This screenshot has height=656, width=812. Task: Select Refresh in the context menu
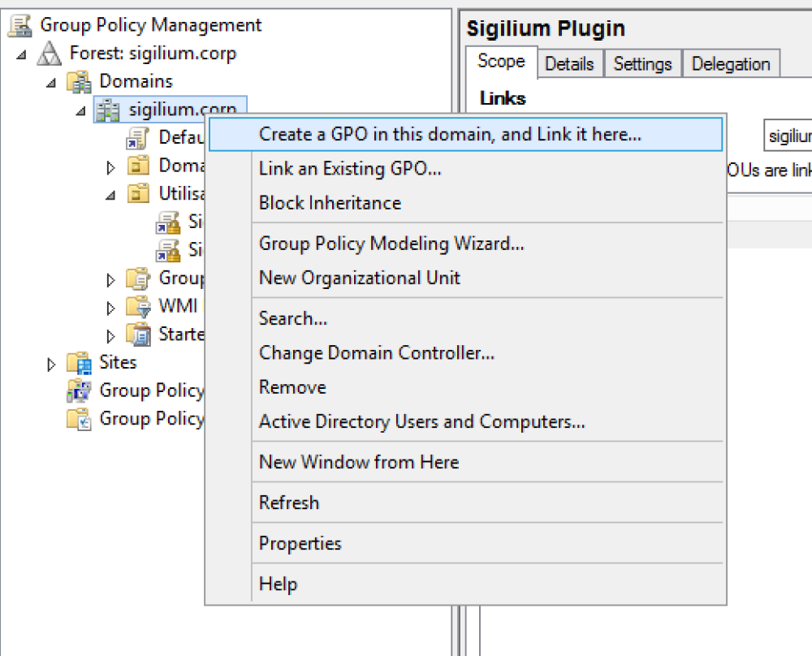[465, 503]
